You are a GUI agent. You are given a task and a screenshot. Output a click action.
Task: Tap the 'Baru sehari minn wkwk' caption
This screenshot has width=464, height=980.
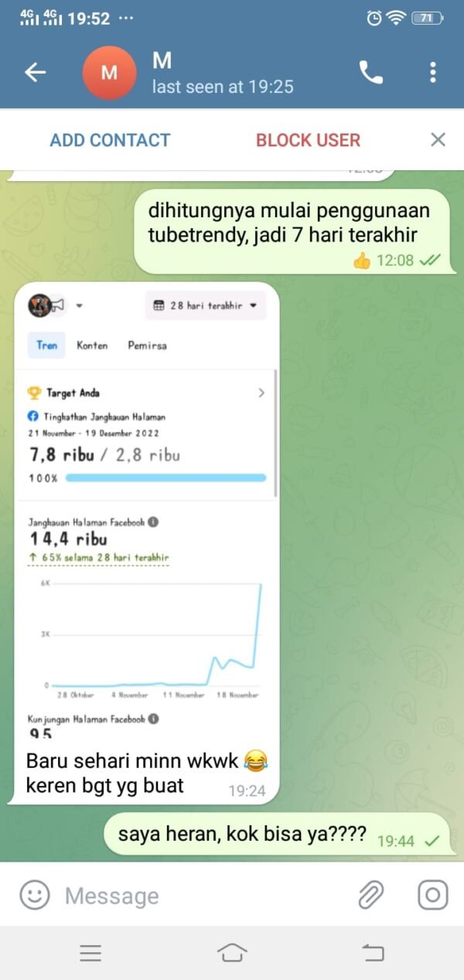(x=145, y=773)
